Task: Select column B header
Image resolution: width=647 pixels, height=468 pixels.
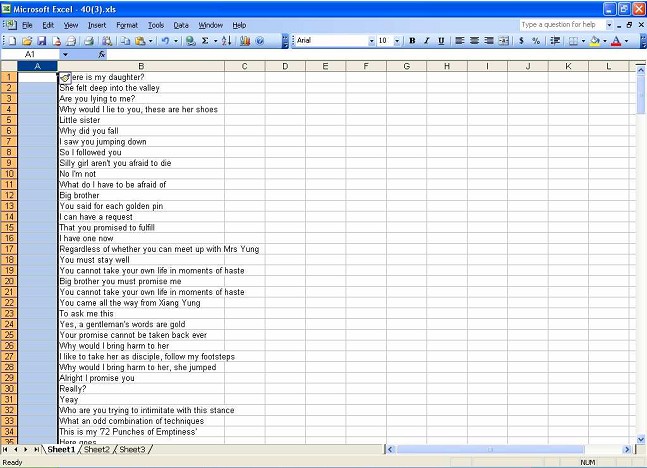Action: [141, 66]
